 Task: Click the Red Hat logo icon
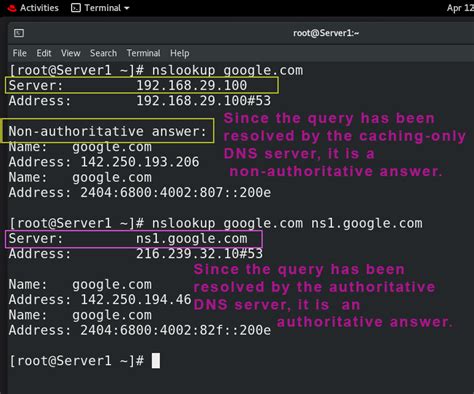click(x=12, y=8)
